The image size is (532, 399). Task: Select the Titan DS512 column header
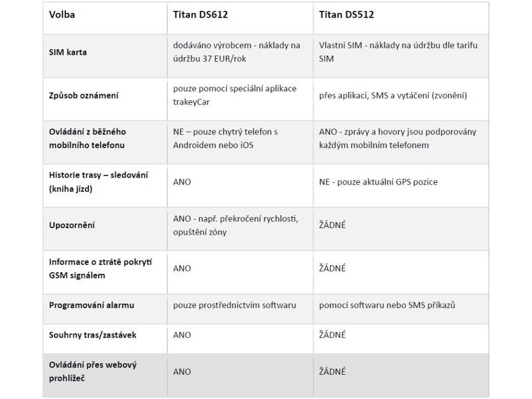pyautogui.click(x=347, y=15)
